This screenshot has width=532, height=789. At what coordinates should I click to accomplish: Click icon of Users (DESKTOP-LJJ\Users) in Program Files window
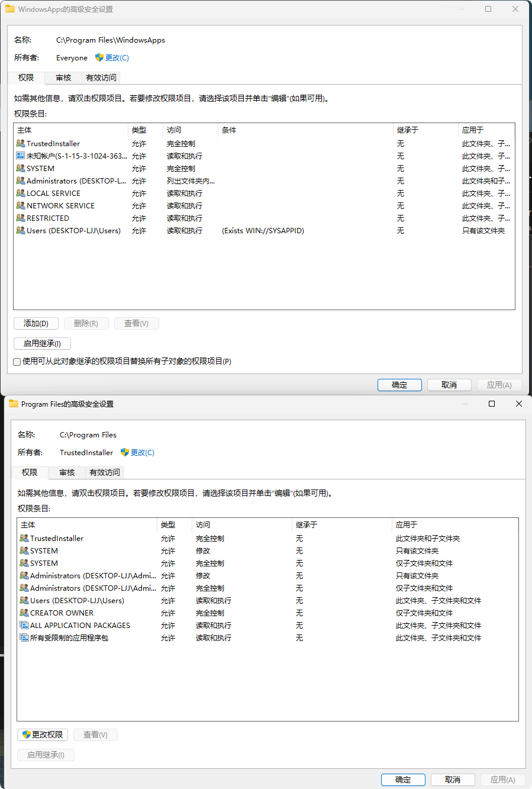pos(24,600)
